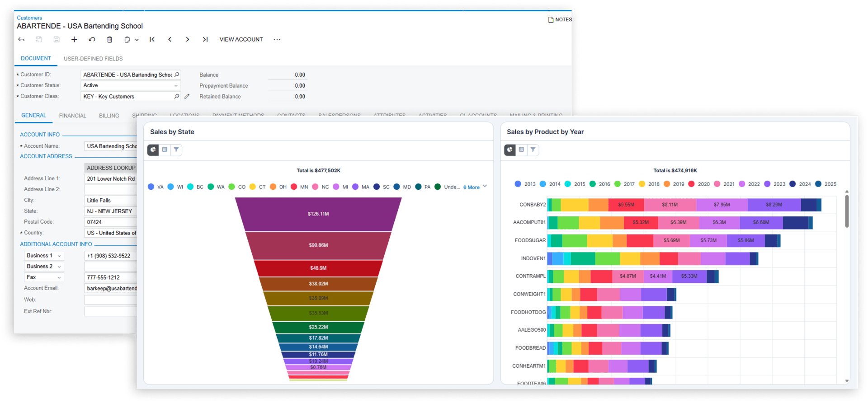Click the View Account button
868x403 pixels.
tap(241, 40)
